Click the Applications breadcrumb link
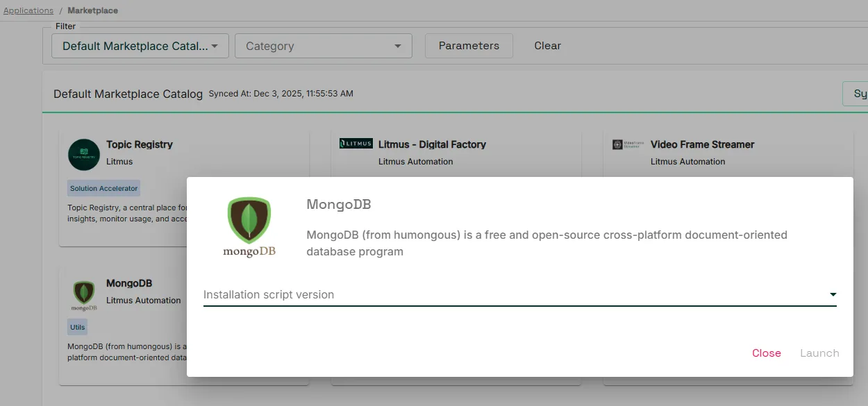 pyautogui.click(x=28, y=10)
